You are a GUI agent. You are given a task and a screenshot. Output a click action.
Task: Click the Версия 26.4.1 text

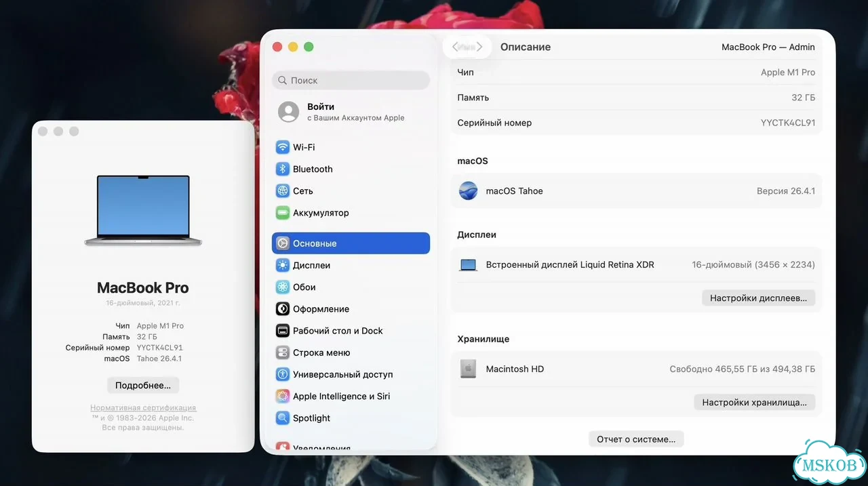click(x=786, y=191)
